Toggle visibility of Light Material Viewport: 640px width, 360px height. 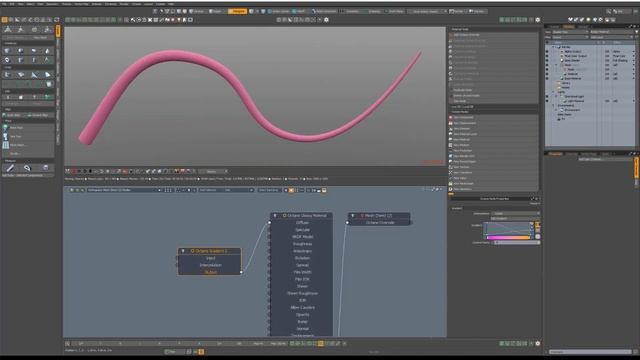click(x=547, y=101)
